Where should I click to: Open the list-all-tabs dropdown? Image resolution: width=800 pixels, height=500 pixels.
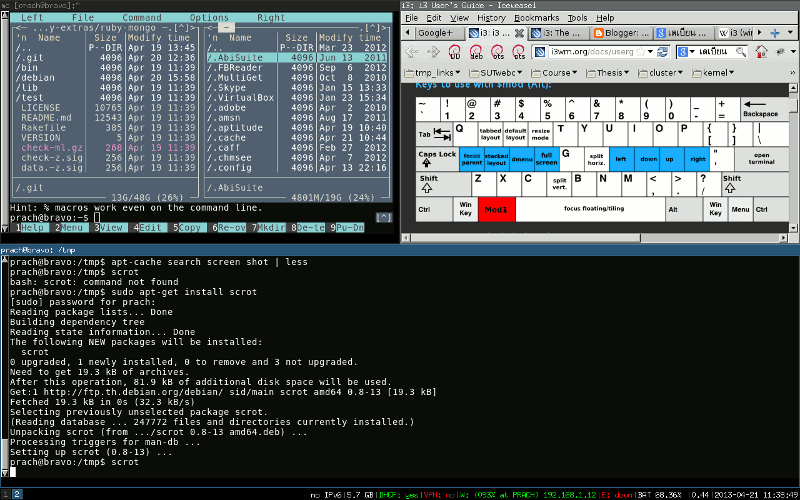click(789, 33)
